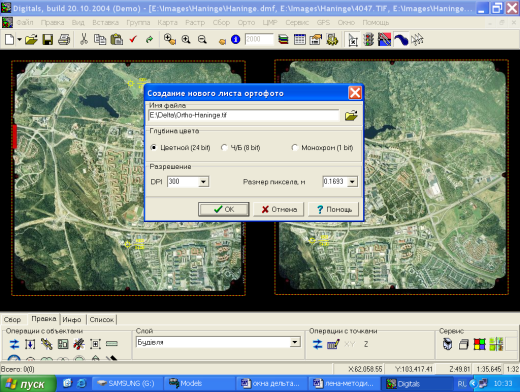Expand the DPI dropdown list
This screenshot has width=520, height=392.
click(203, 182)
